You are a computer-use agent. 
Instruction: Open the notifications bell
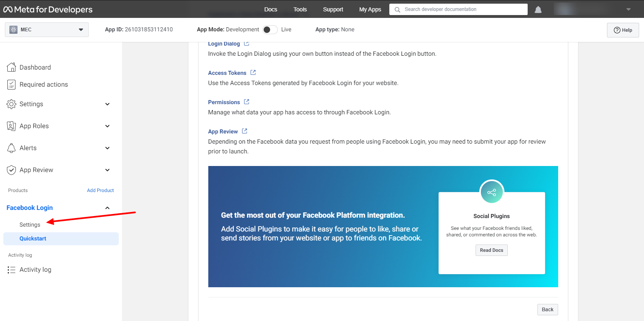[538, 9]
